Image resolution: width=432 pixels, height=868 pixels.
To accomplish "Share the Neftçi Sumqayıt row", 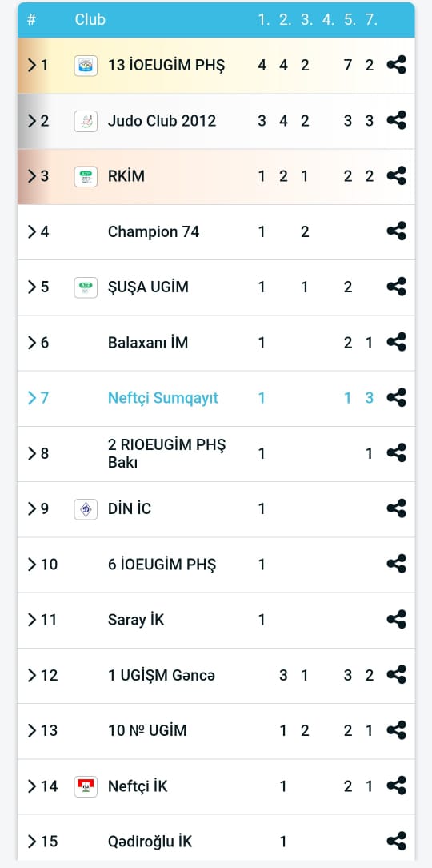I will [x=396, y=397].
